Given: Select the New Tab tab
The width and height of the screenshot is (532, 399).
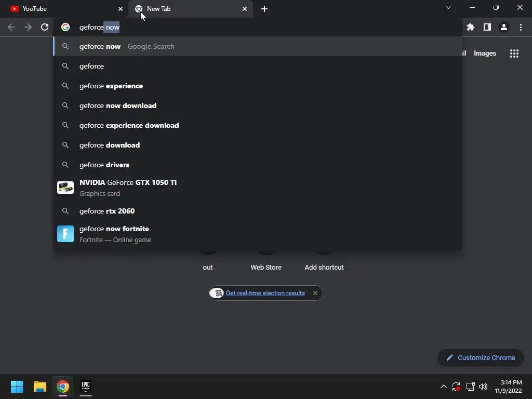Looking at the screenshot, I should click(x=190, y=9).
